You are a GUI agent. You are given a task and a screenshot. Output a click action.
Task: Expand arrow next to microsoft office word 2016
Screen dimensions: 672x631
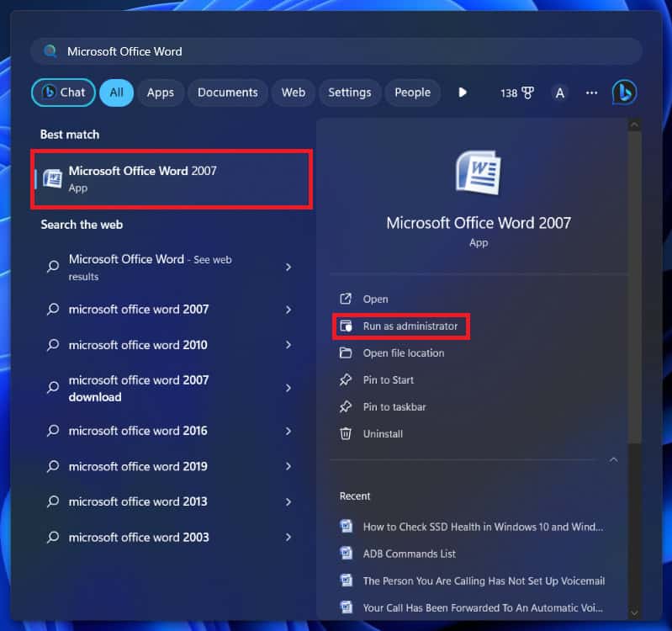pyautogui.click(x=288, y=431)
